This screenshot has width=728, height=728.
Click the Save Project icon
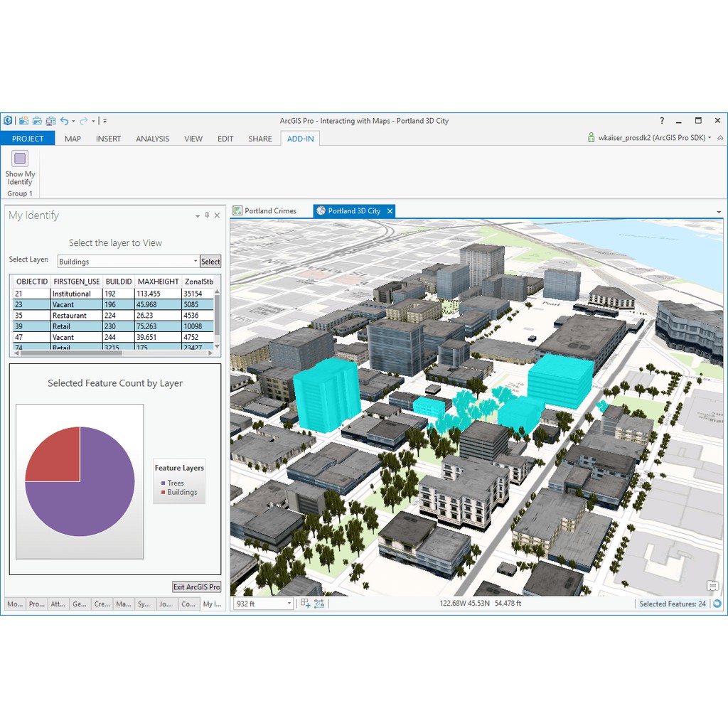tap(50, 121)
